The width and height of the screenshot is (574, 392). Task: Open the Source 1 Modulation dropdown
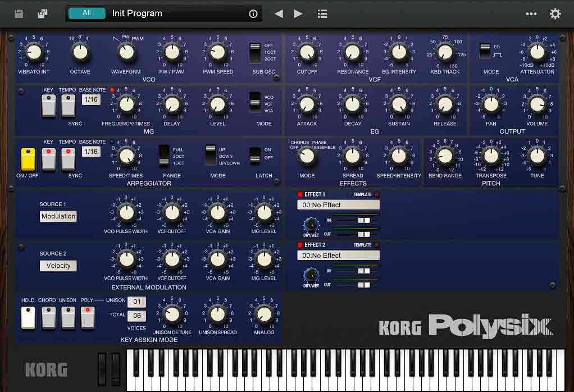click(58, 216)
